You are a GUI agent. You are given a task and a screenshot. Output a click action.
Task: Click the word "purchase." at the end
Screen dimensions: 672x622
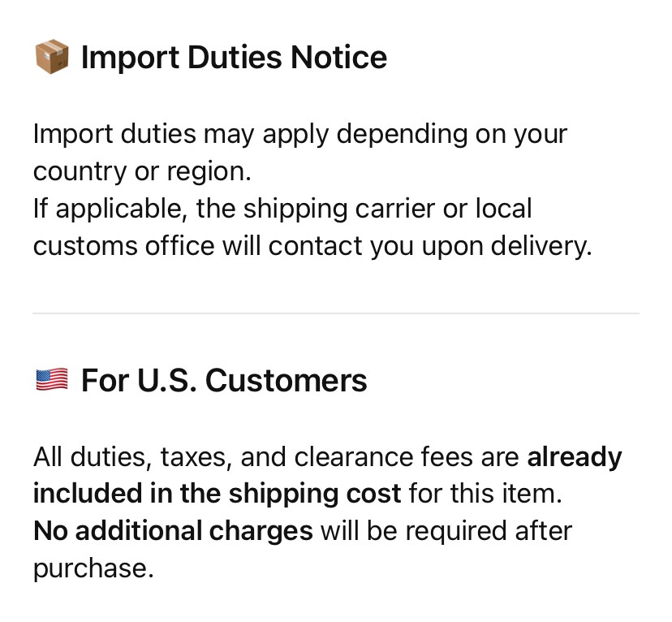(x=93, y=568)
